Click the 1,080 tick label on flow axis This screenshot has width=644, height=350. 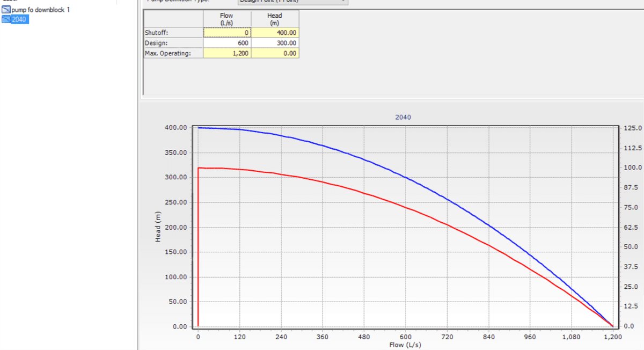click(x=571, y=337)
